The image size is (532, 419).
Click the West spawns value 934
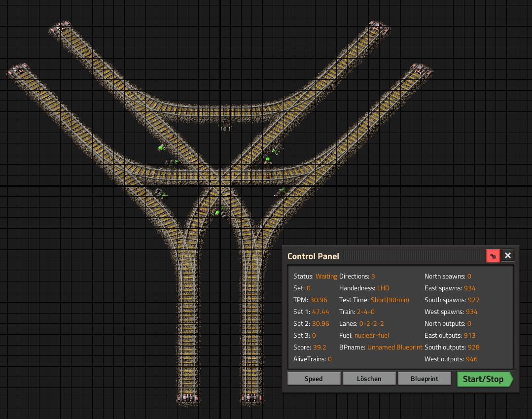(x=472, y=312)
